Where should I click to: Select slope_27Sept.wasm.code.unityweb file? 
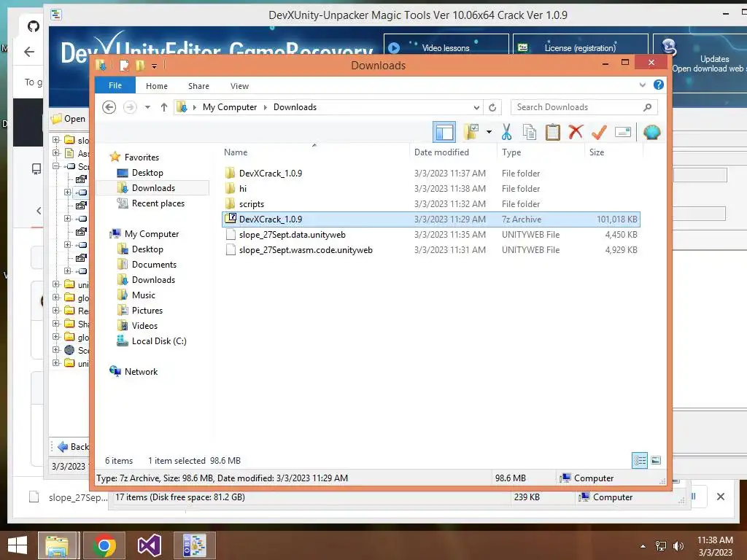[x=431, y=249]
